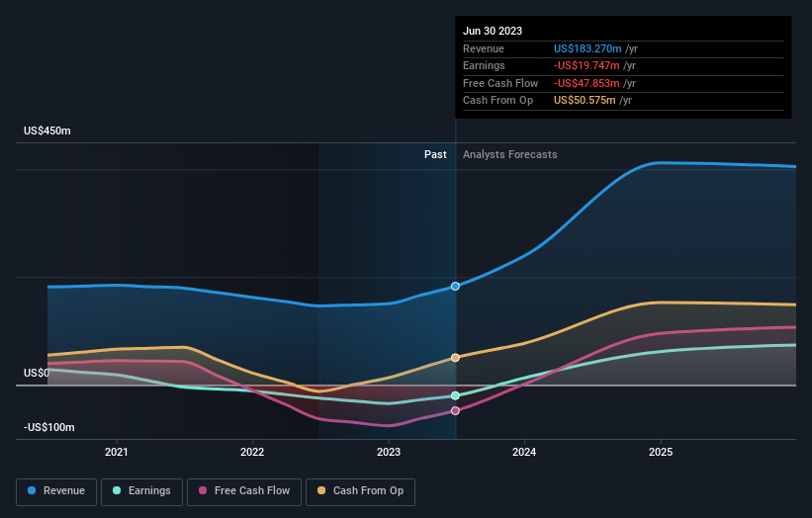Click the blue Revenue data point marker
The image size is (812, 518).
pos(455,286)
